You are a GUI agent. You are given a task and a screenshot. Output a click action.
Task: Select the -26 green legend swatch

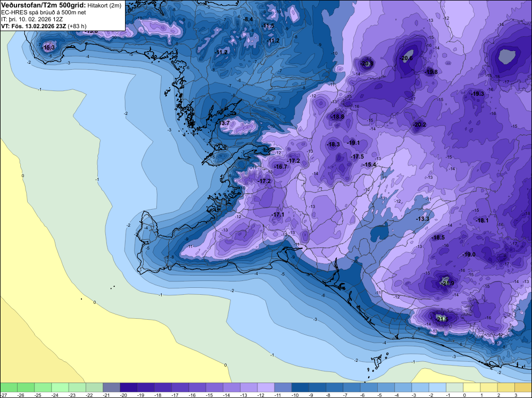click(x=26, y=387)
